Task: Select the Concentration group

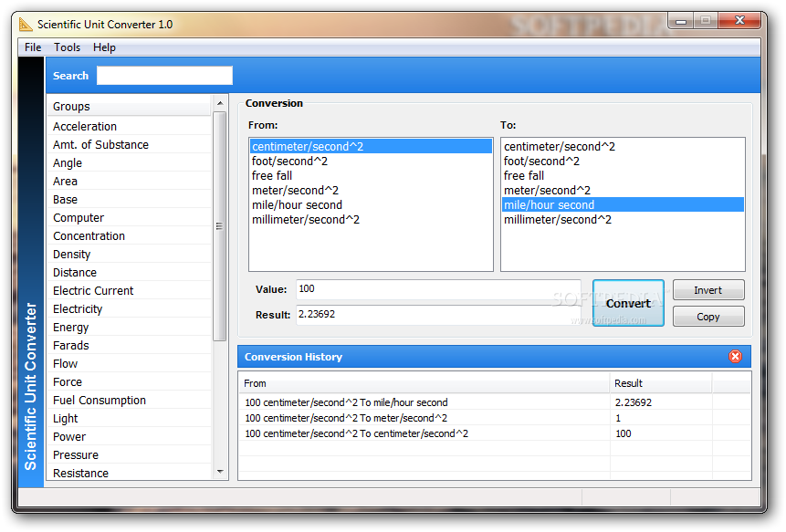Action: pyautogui.click(x=130, y=236)
